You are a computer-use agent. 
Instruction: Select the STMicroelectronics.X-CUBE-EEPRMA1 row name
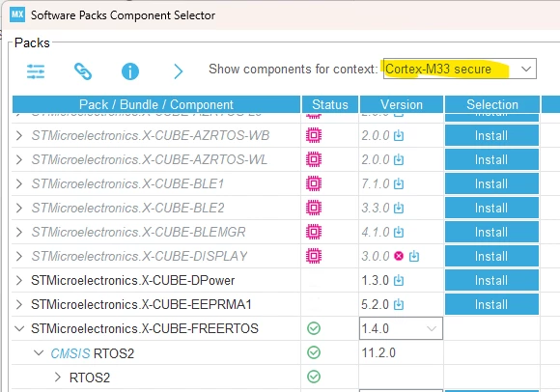[x=141, y=304]
